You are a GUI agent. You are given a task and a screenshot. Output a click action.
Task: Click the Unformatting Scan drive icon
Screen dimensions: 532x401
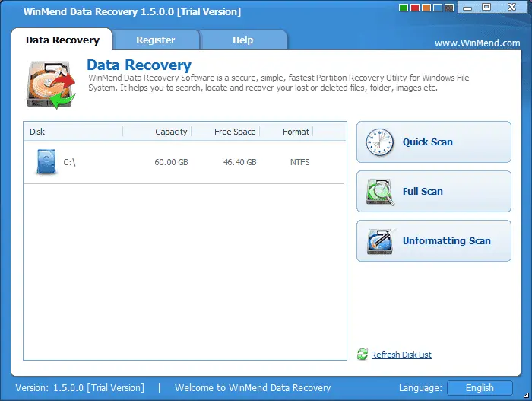pyautogui.click(x=381, y=242)
